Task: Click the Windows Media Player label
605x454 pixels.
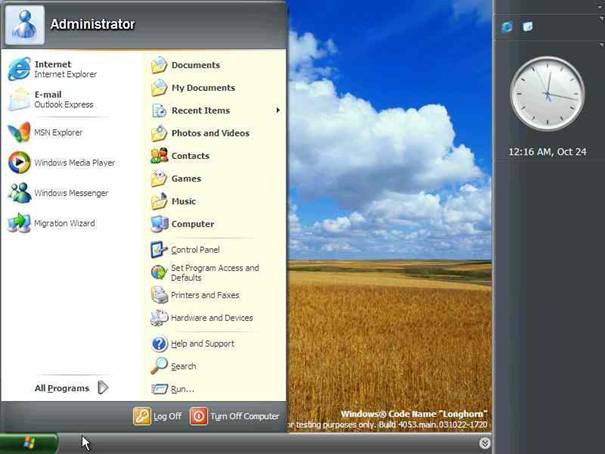Action: (x=74, y=163)
